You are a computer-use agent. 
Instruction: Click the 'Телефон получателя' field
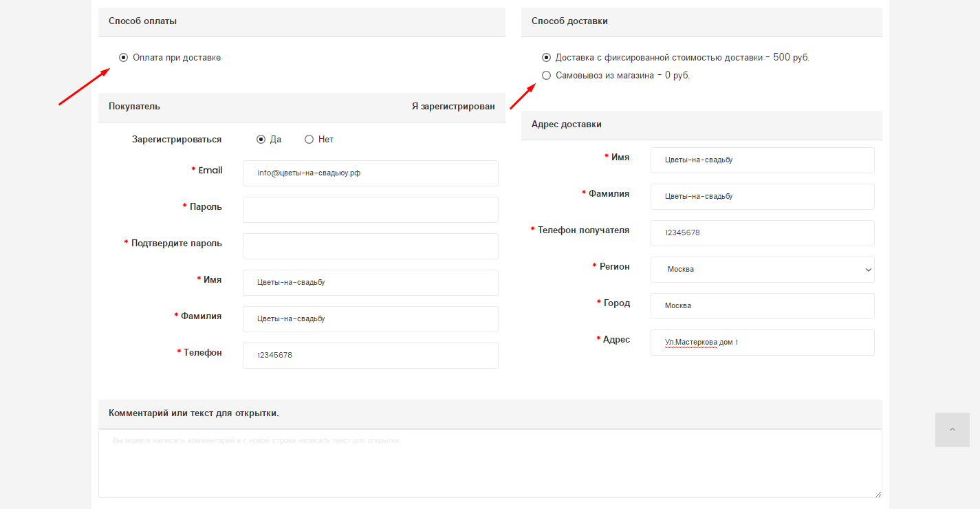click(x=762, y=233)
